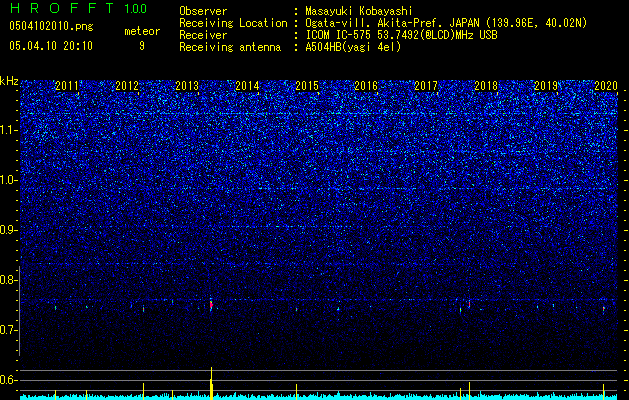Click the tallest yellow intensity spike in the level graph
The image size is (629, 400).
tap(211, 383)
